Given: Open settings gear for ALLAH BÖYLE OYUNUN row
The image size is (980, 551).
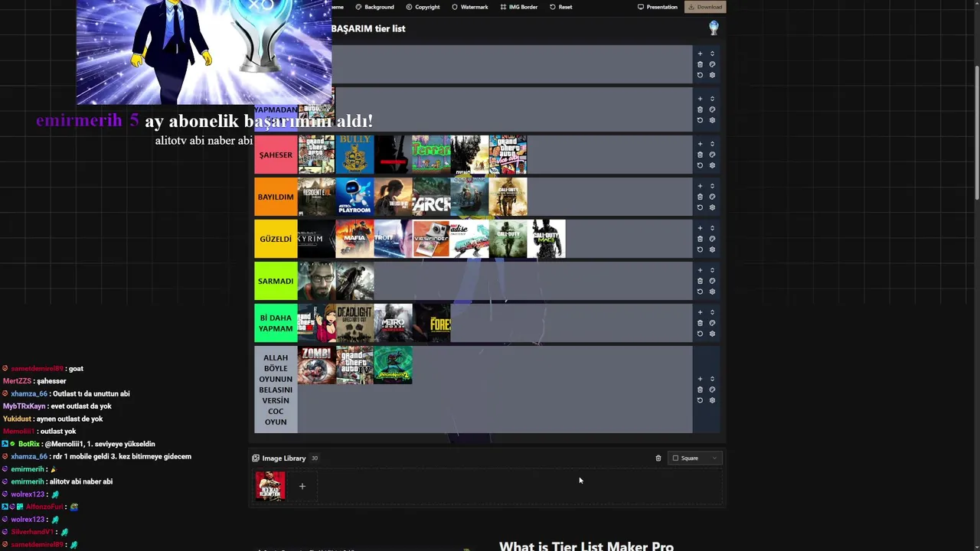Looking at the screenshot, I should pos(712,400).
